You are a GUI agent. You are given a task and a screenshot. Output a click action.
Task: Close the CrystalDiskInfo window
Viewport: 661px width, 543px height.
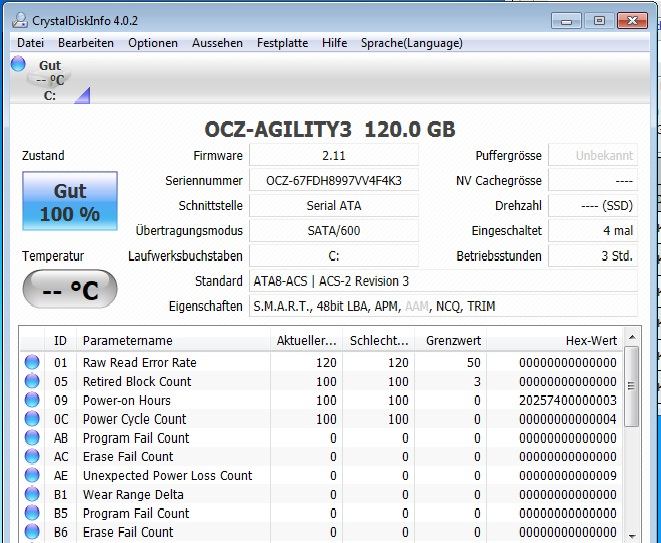click(632, 21)
